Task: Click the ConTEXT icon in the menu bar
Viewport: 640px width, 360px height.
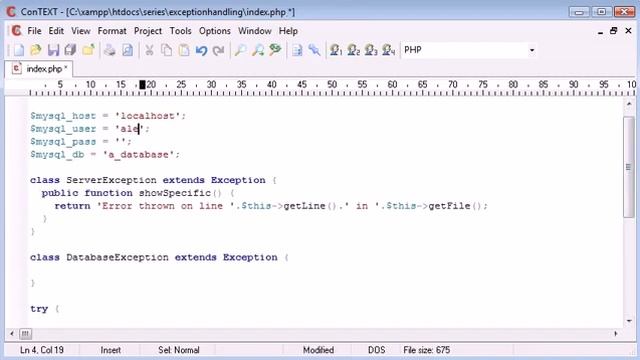Action: pos(16,31)
